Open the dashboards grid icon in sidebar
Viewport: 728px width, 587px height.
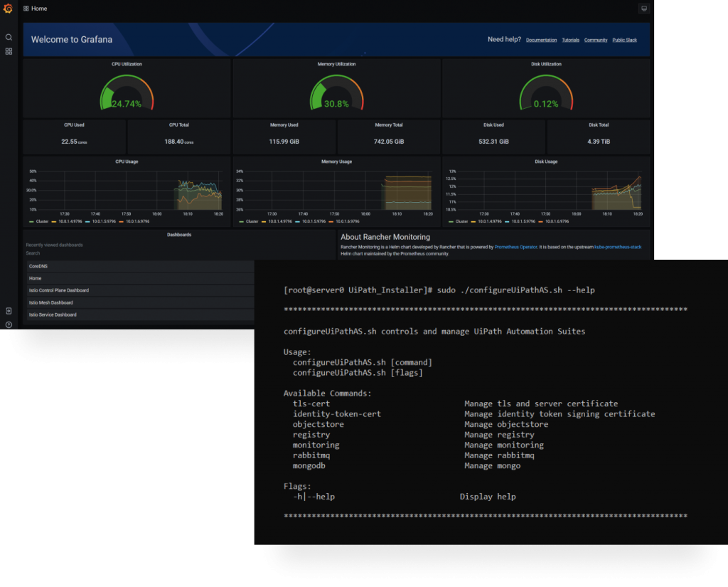pos(9,52)
